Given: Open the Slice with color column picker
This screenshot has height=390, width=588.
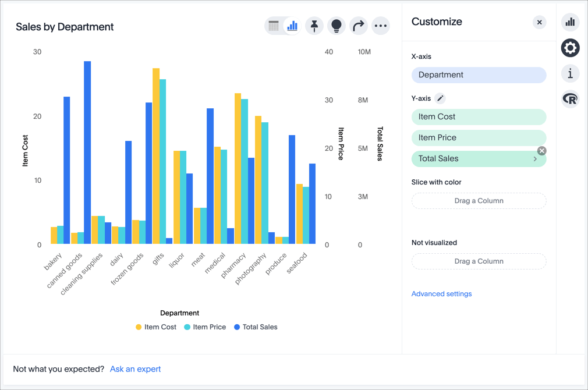Looking at the screenshot, I should pos(479,200).
